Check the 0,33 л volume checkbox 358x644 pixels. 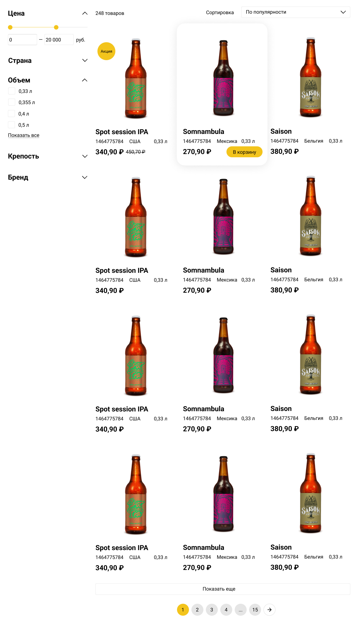12,91
